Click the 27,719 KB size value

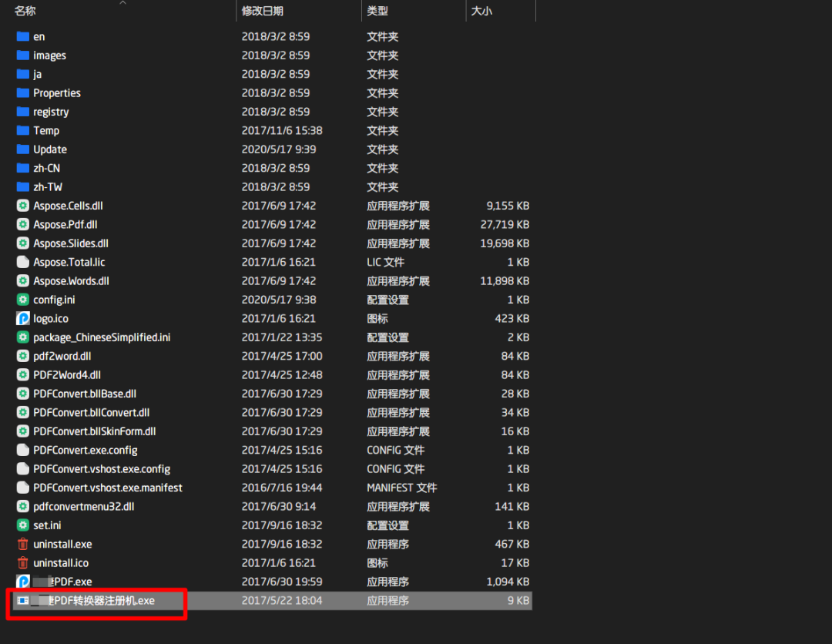click(x=505, y=224)
